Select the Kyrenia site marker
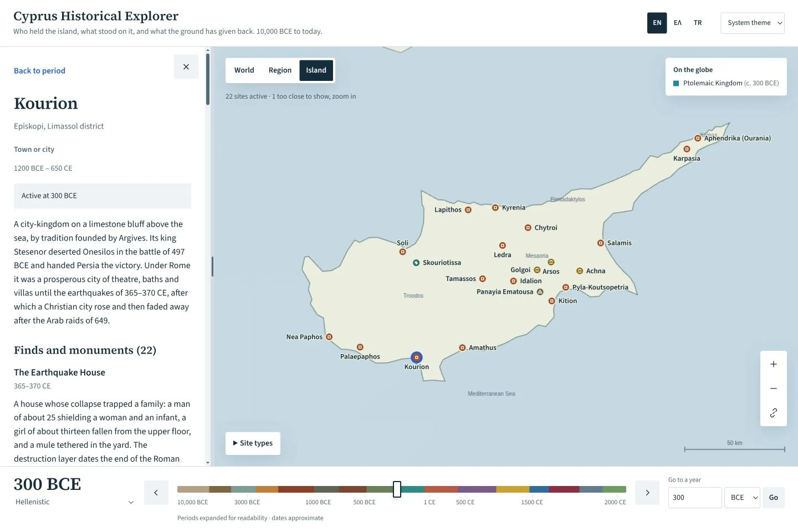The image size is (798, 532). coord(495,208)
